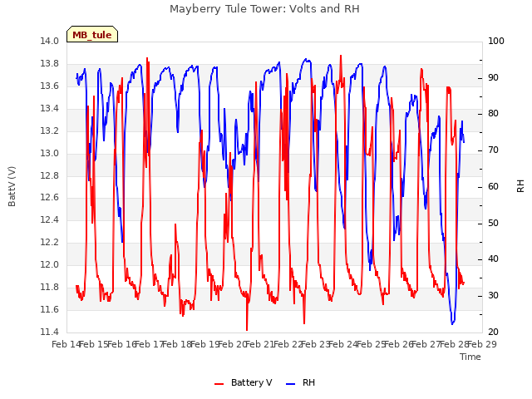Click the 20 RH tick label
This screenshot has height=399, width=532.
(493, 332)
